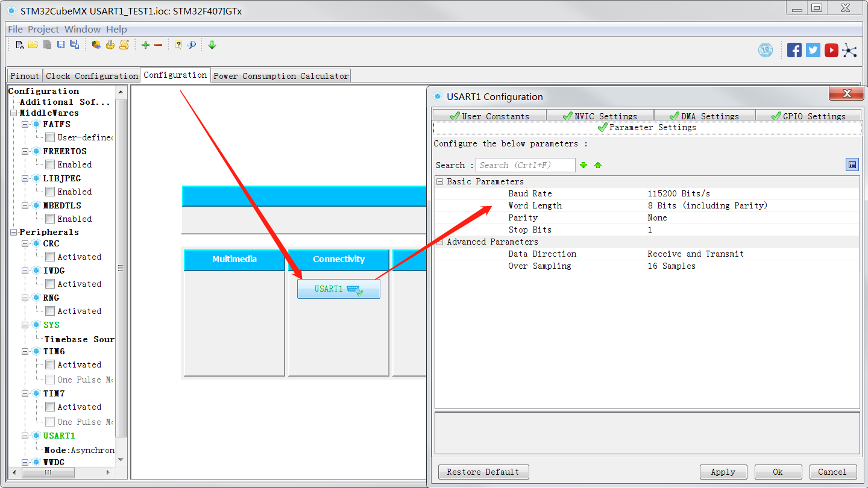Click the blue info bubble icon
Viewport: 868px width, 488px height.
coord(192,45)
